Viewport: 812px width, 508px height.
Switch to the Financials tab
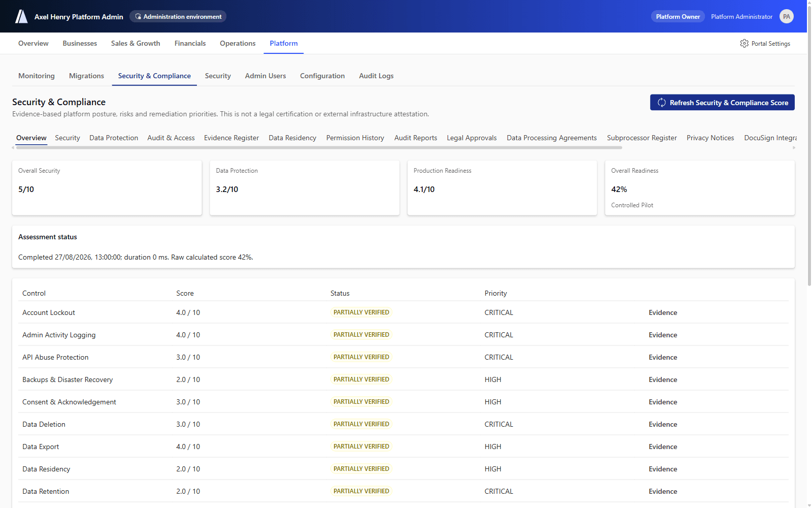[190, 44]
